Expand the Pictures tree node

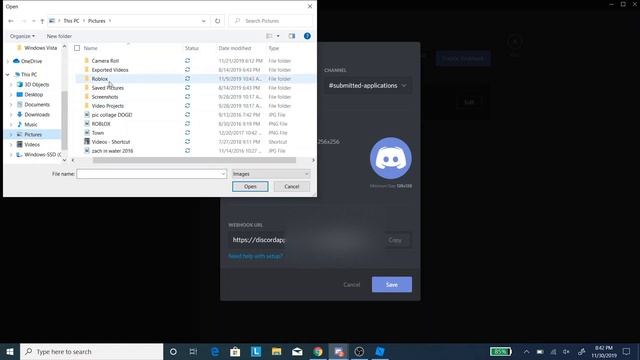(x=11, y=135)
